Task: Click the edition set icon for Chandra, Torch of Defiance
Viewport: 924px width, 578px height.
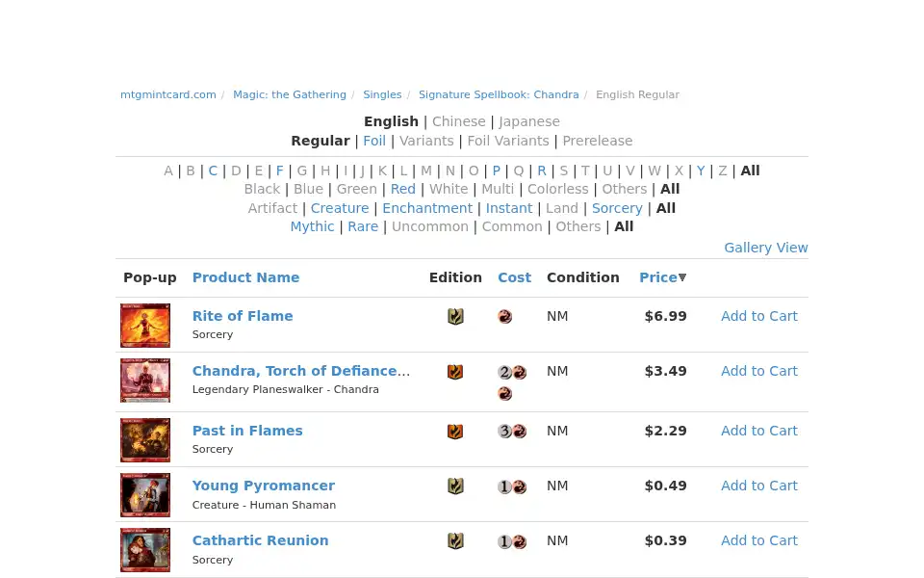Action: tap(455, 372)
